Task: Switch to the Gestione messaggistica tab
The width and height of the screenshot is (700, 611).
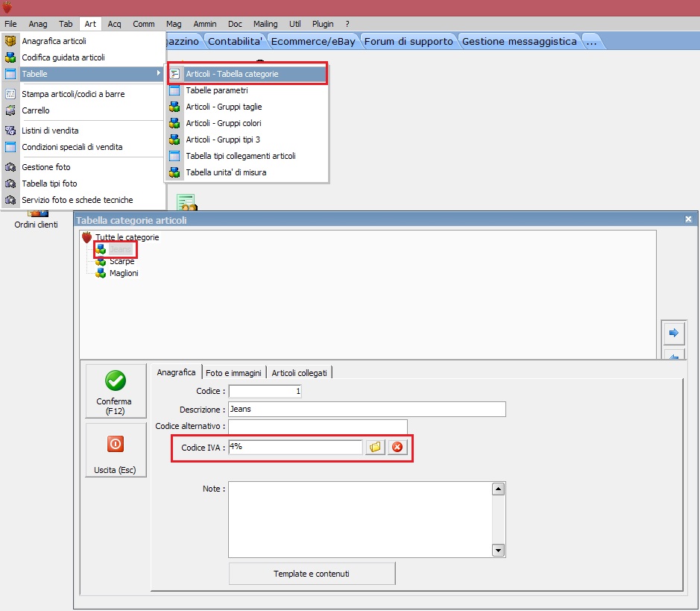Action: tap(519, 42)
